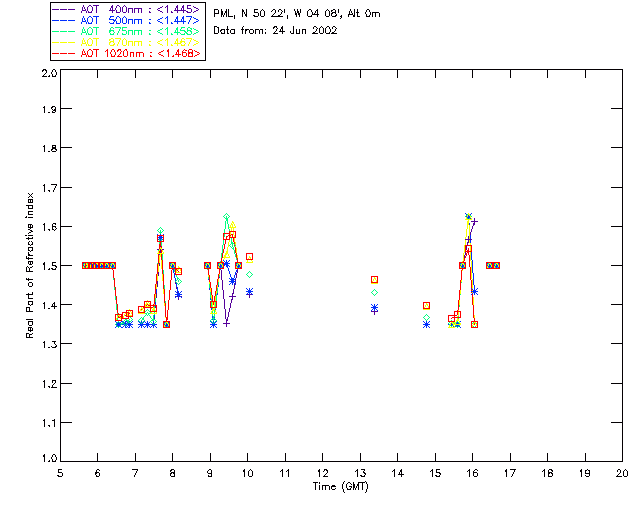Click the green diamond marker near time 14.8
640x512 pixels.
[427, 317]
